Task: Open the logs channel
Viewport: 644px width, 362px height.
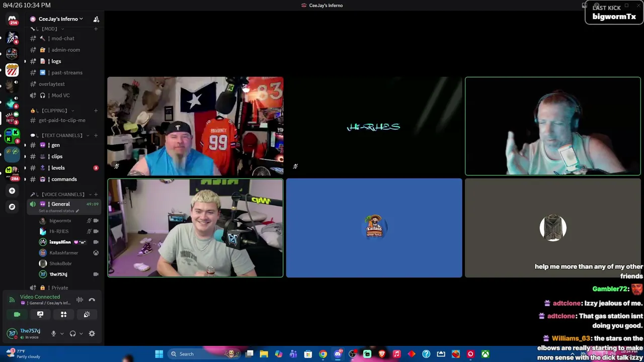Action: coord(64,61)
